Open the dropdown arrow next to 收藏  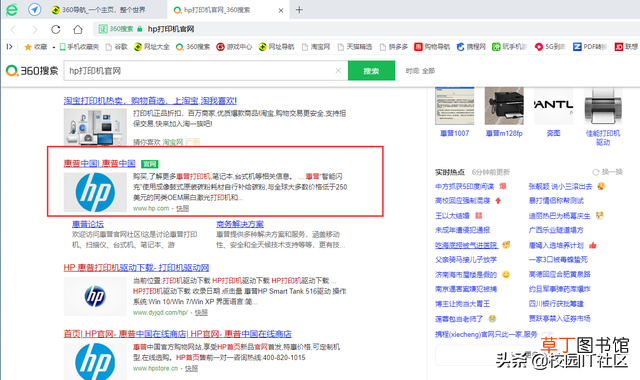tap(53, 47)
